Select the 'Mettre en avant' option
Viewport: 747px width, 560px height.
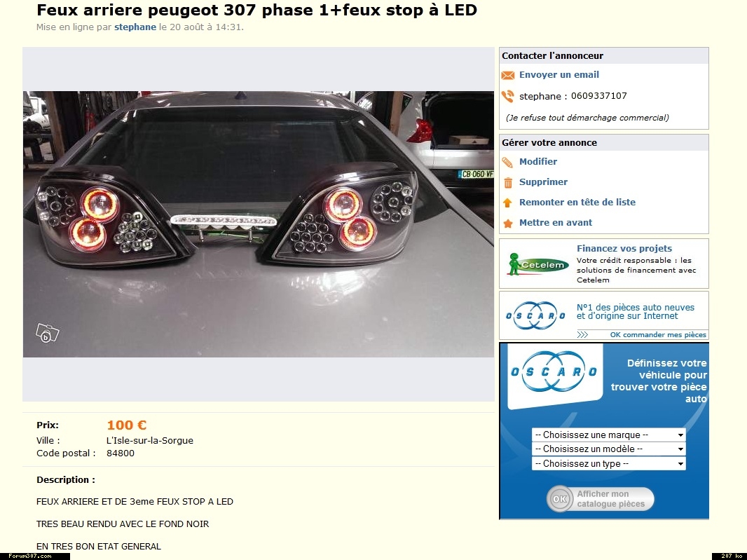[556, 223]
